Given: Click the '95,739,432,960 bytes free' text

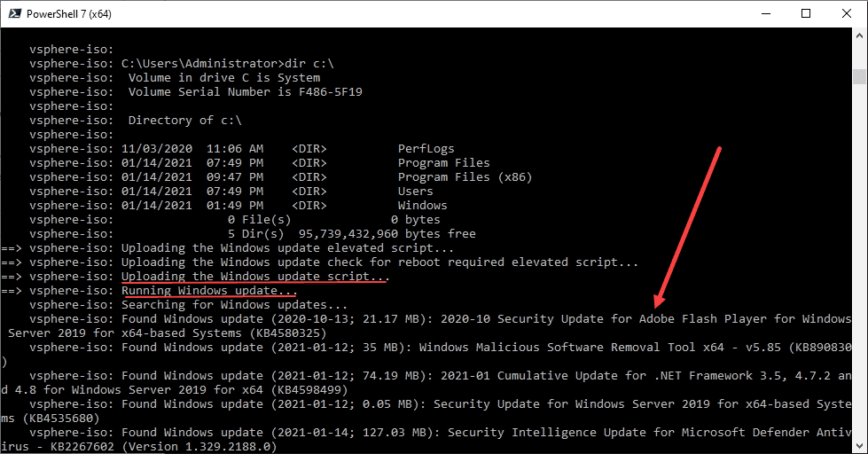Looking at the screenshot, I should (x=387, y=233).
